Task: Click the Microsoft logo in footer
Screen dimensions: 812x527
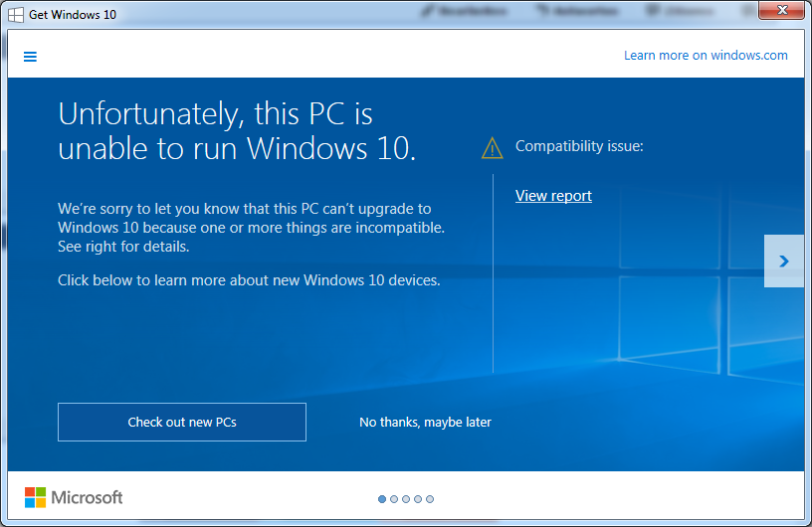Action: tap(74, 497)
